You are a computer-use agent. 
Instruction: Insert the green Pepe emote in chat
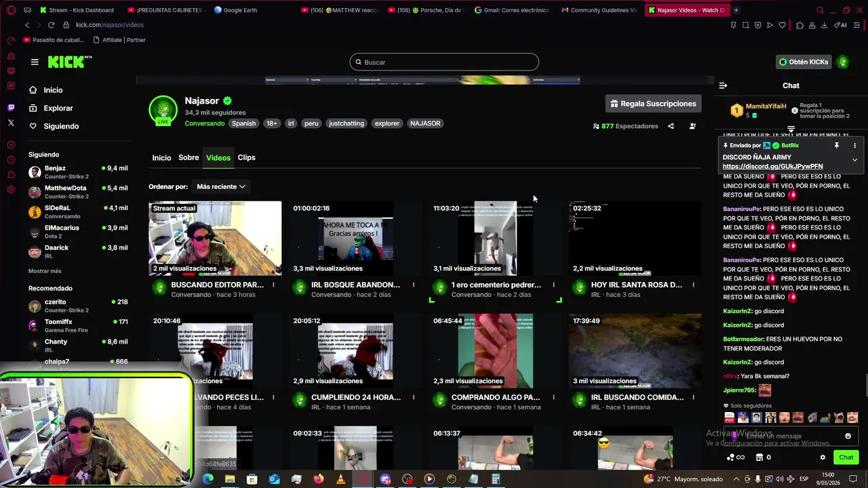(825, 418)
